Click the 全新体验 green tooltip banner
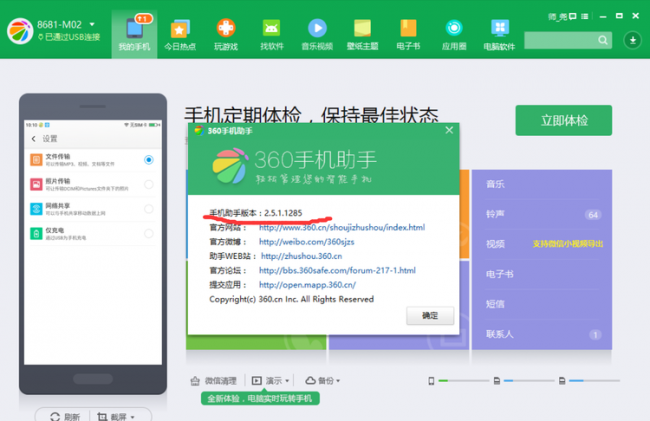Image resolution: width=650 pixels, height=421 pixels. [x=260, y=399]
